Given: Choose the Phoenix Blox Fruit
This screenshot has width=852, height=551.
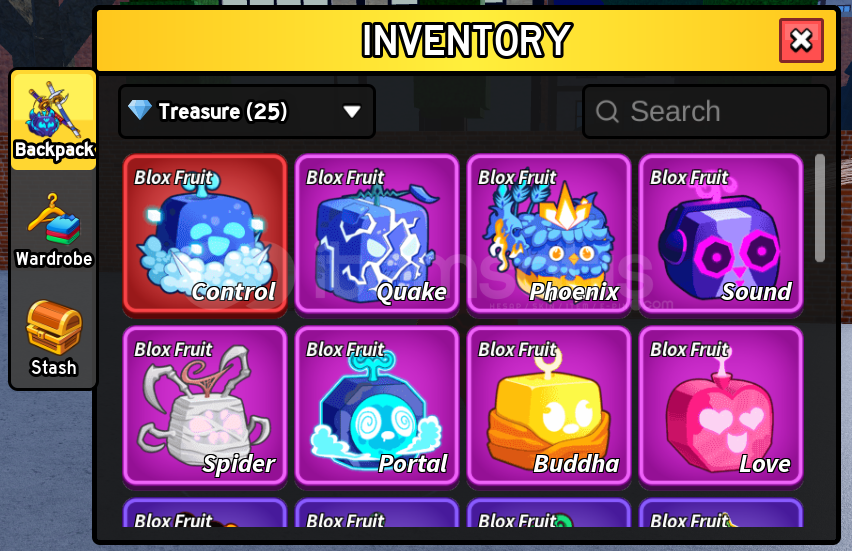Looking at the screenshot, I should click(549, 235).
